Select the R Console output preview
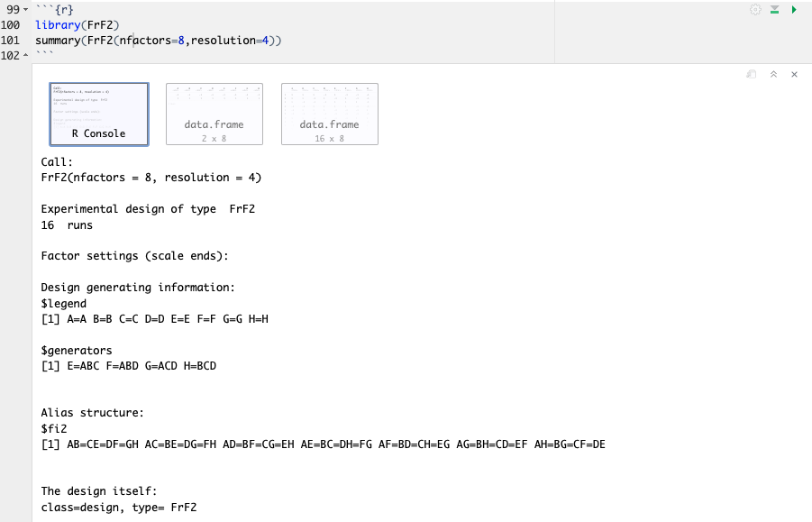 [x=99, y=114]
